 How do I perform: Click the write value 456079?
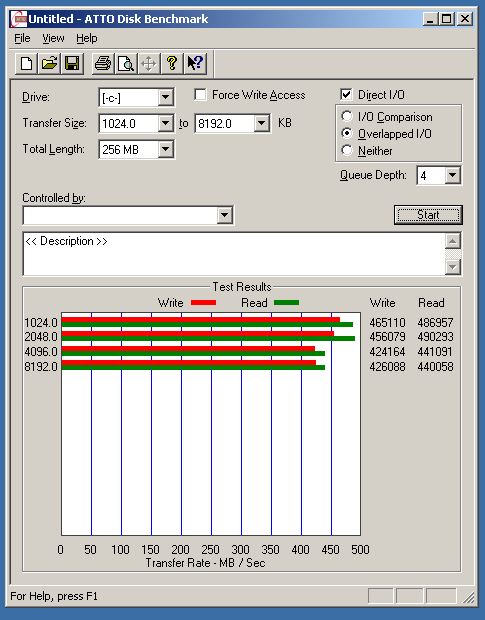[x=387, y=337]
